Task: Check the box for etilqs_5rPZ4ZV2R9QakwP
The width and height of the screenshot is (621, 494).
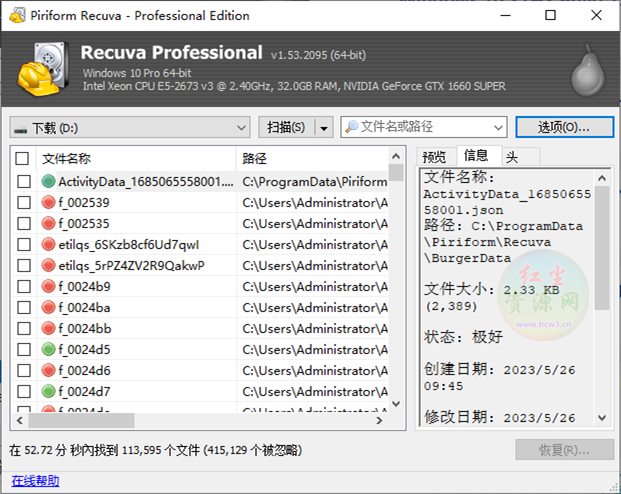Action: (24, 265)
